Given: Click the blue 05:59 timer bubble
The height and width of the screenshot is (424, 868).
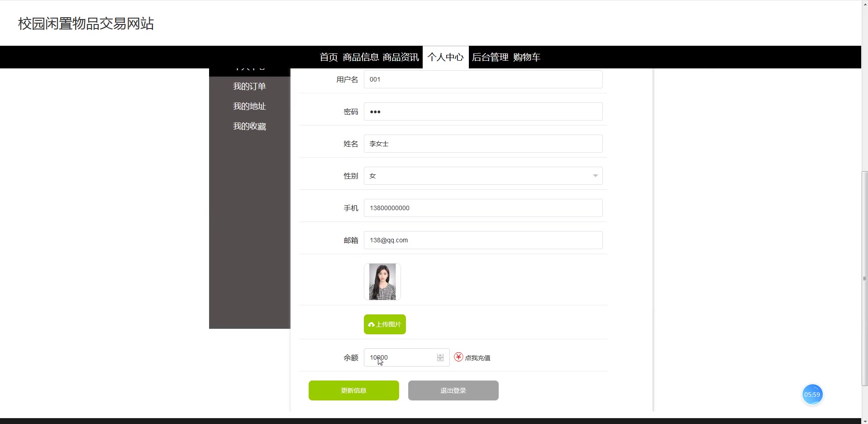Looking at the screenshot, I should (812, 395).
